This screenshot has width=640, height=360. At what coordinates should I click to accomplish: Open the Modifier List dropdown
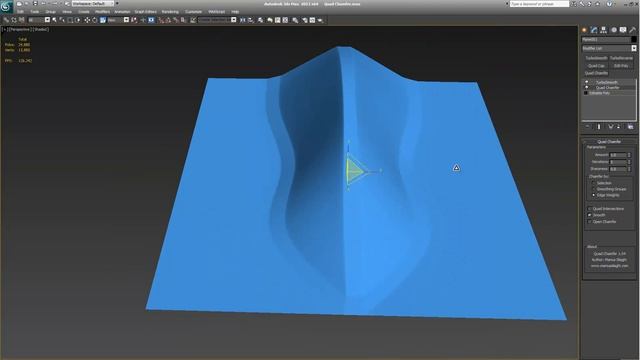pos(609,48)
